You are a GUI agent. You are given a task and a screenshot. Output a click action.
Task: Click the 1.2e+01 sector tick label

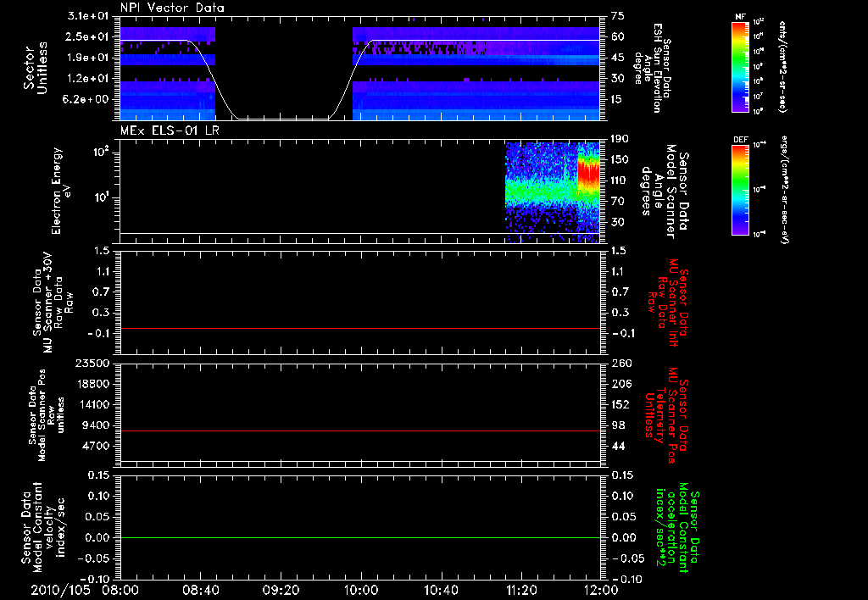88,79
